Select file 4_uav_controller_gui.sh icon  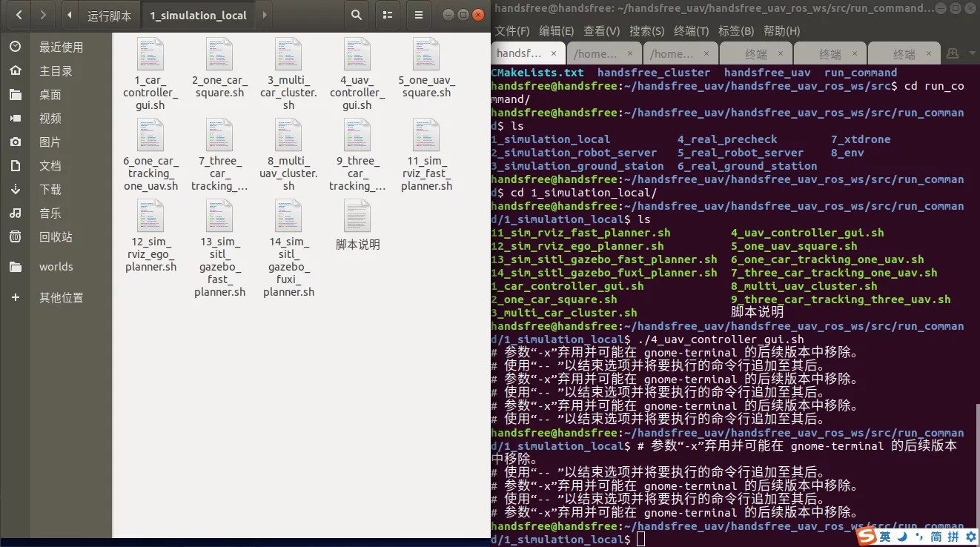coord(357,54)
